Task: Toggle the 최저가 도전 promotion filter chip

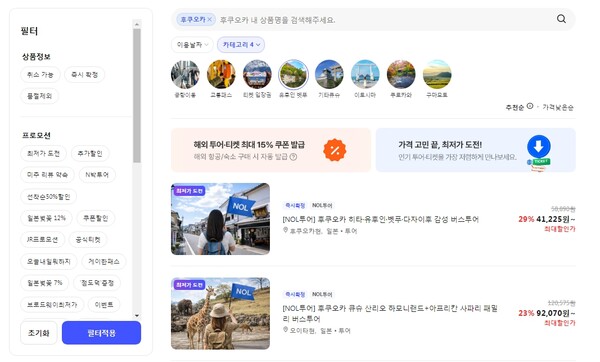Action: pyautogui.click(x=43, y=153)
